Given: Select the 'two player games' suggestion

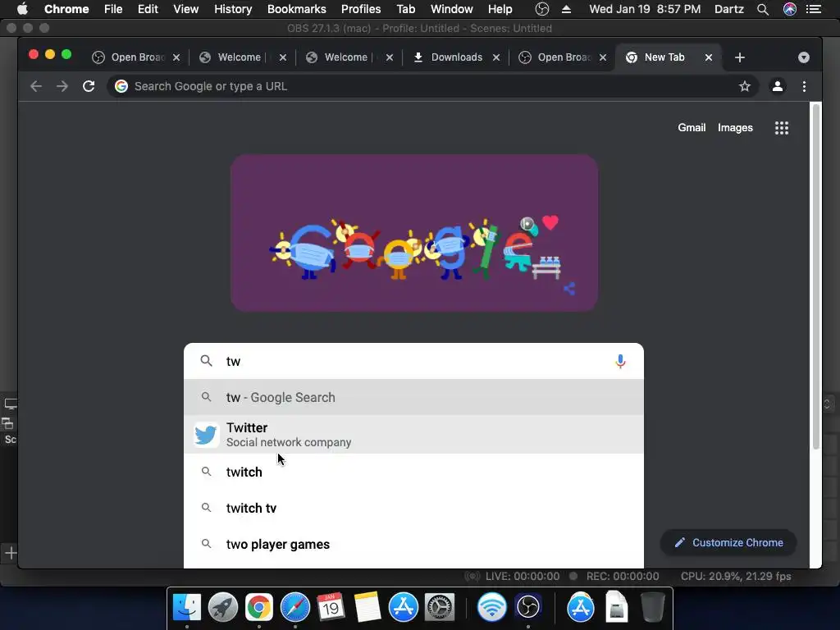Looking at the screenshot, I should [x=413, y=545].
